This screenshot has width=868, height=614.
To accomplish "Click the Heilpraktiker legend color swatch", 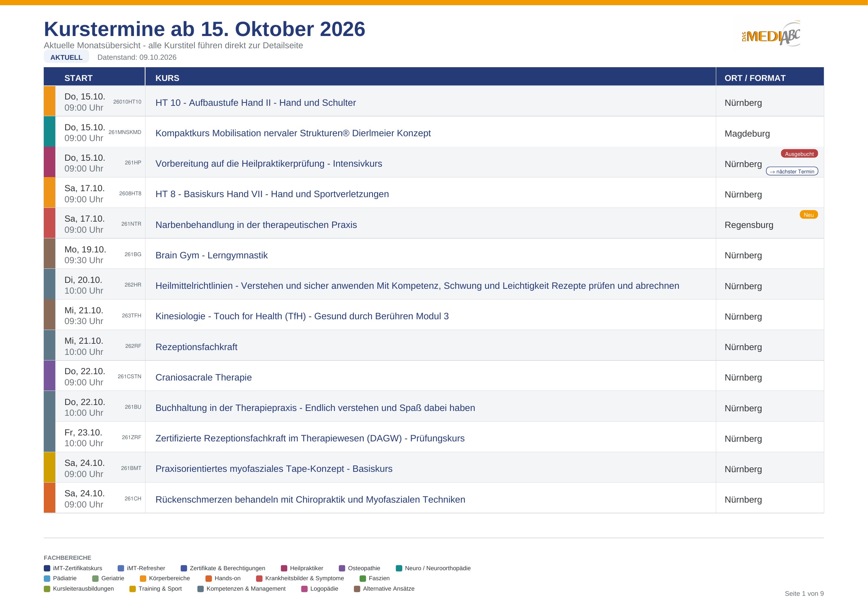I will [x=284, y=568].
